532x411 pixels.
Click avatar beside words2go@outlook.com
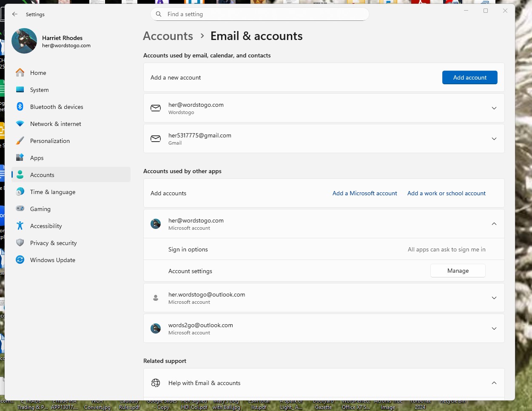[156, 328]
